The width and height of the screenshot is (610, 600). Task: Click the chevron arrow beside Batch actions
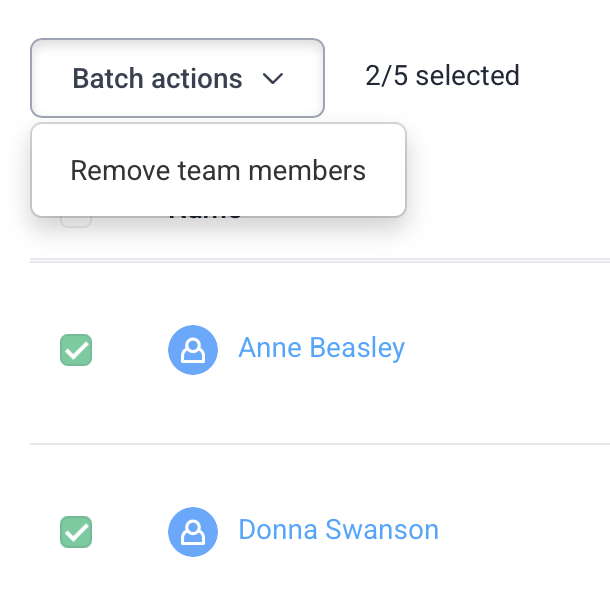[273, 79]
